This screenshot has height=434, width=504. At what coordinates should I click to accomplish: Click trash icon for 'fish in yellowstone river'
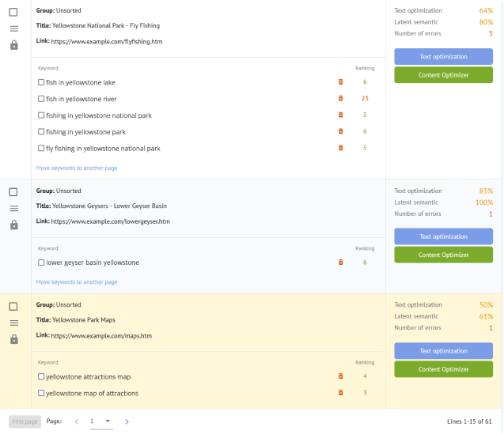pyautogui.click(x=341, y=99)
